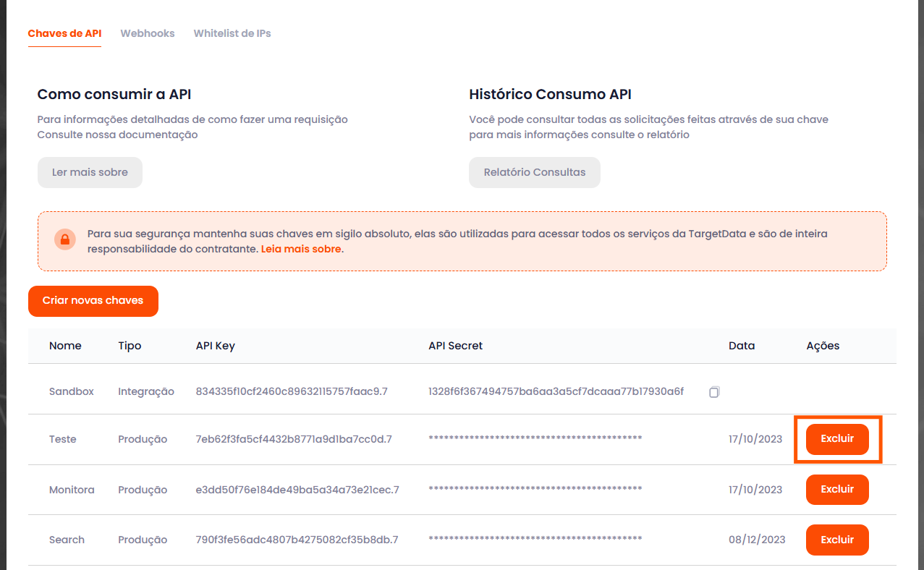
Task: Delete the Teste key with Excluir
Action: click(837, 439)
